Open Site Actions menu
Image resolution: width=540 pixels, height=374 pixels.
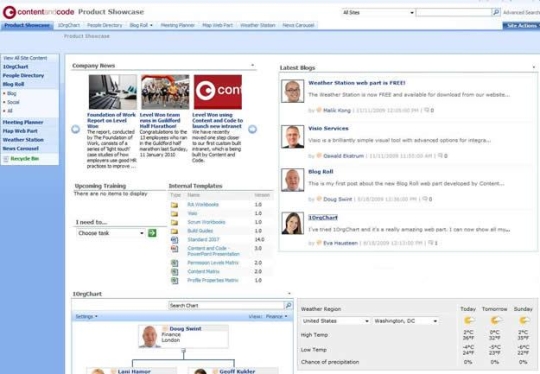[521, 25]
